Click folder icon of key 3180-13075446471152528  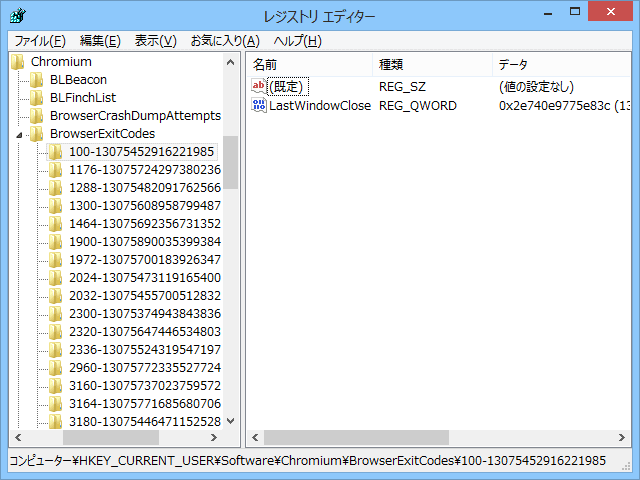pyautogui.click(x=56, y=421)
